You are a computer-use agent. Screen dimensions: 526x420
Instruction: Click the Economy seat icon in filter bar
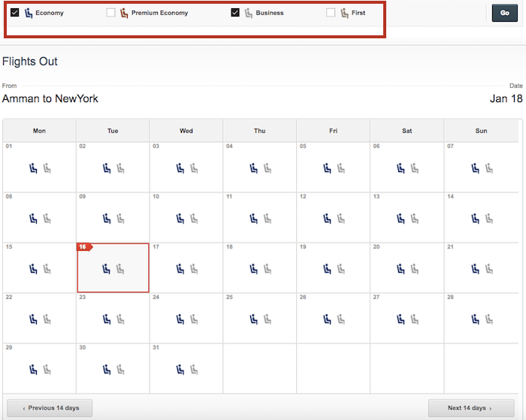click(x=29, y=13)
